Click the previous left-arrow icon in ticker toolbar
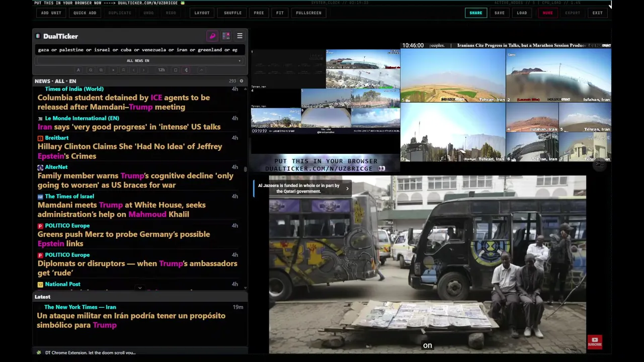 [134, 70]
